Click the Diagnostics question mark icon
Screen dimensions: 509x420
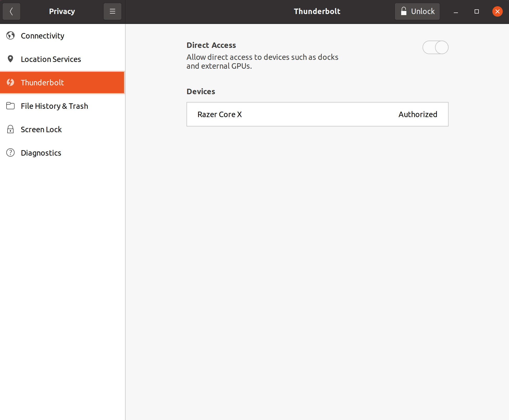coord(10,152)
